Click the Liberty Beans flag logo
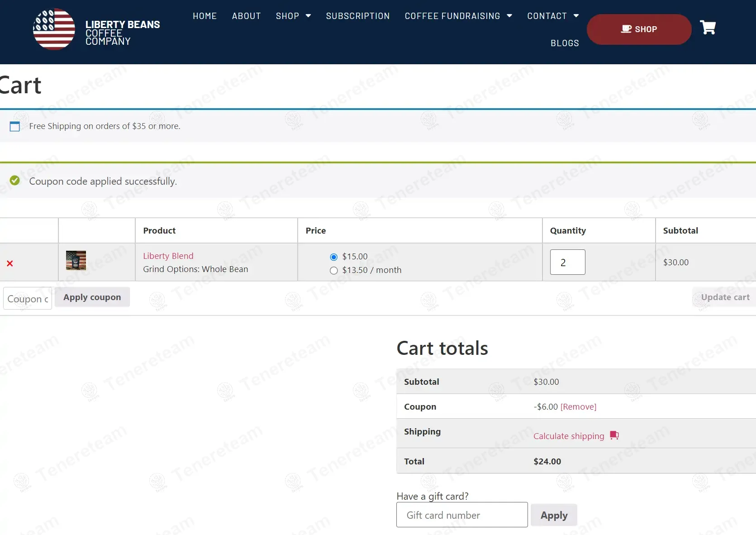The width and height of the screenshot is (756, 535). 54,29
